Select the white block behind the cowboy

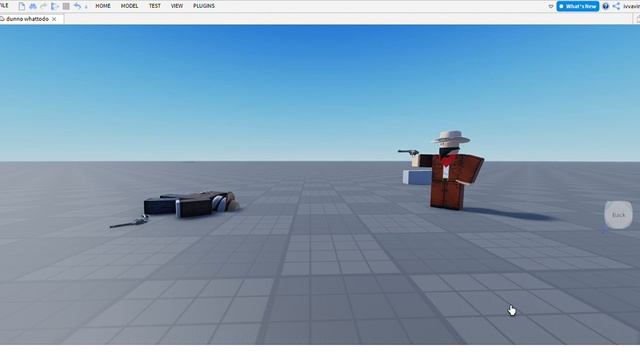pyautogui.click(x=417, y=177)
